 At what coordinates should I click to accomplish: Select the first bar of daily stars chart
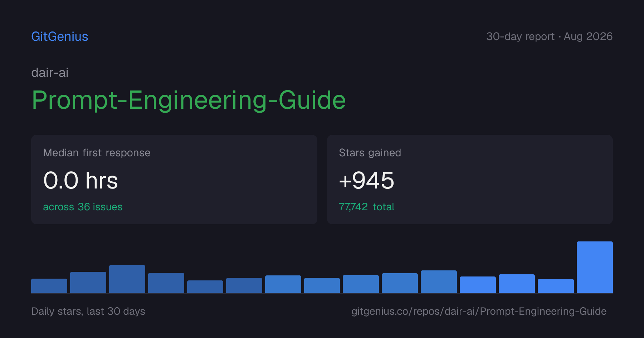(49, 286)
